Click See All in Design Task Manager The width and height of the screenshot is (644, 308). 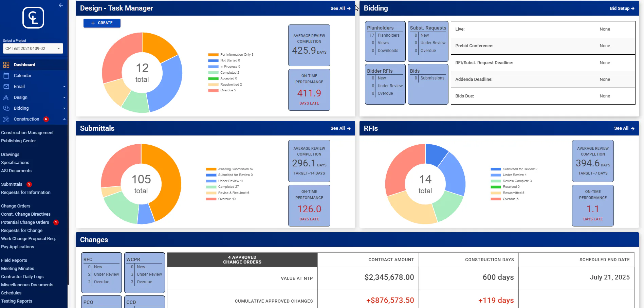341,8
